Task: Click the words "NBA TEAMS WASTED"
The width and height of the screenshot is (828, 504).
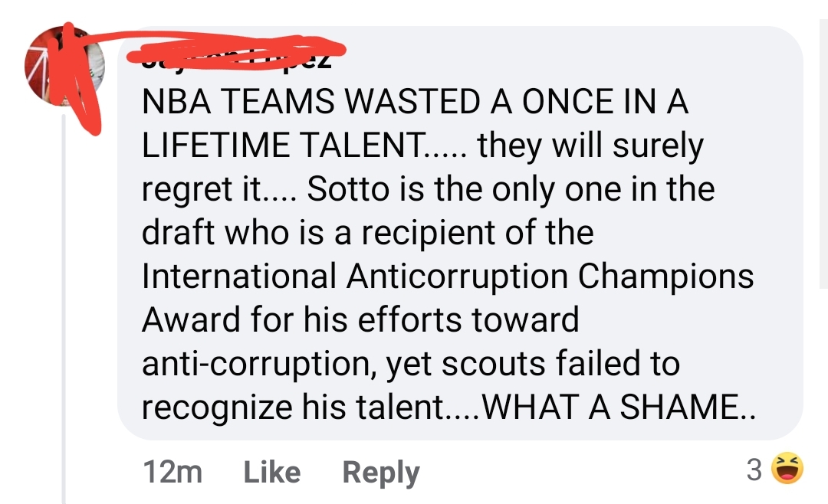Action: (x=311, y=101)
